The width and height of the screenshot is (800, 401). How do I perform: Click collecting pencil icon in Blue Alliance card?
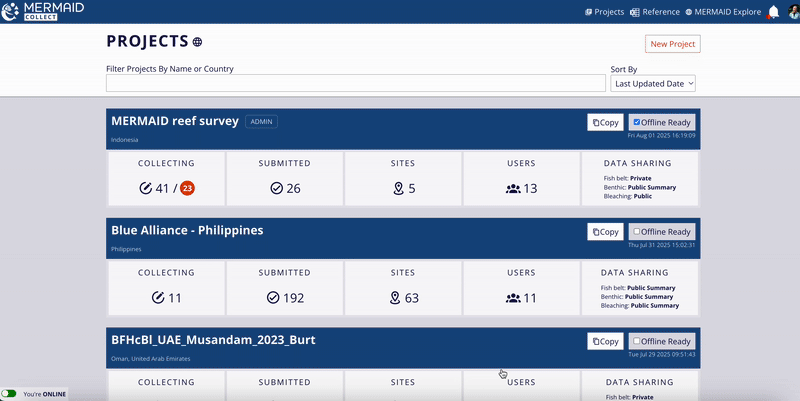(158, 297)
